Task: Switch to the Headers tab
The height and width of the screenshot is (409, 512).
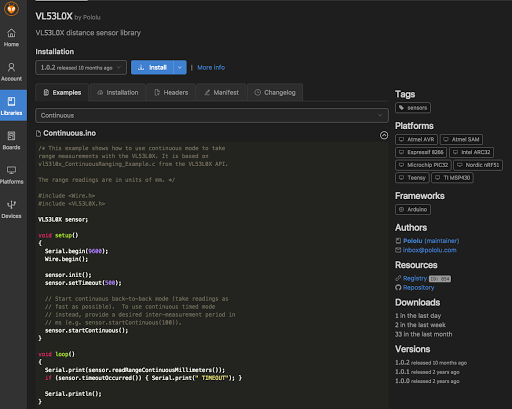Action: pyautogui.click(x=171, y=92)
